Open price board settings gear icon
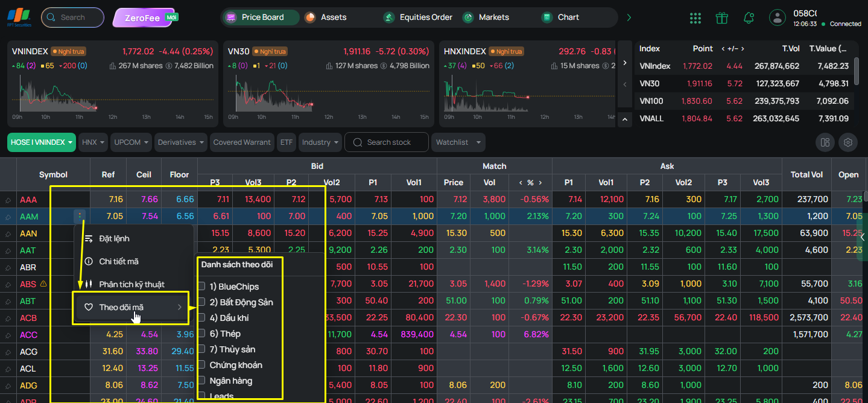This screenshot has width=868, height=403. coord(848,142)
